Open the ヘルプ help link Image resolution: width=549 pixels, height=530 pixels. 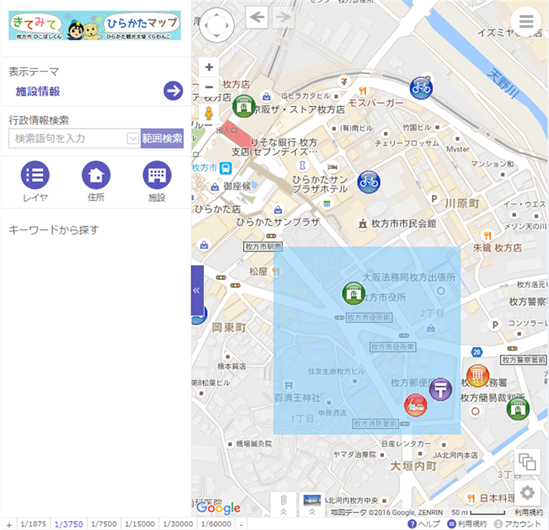[424, 524]
